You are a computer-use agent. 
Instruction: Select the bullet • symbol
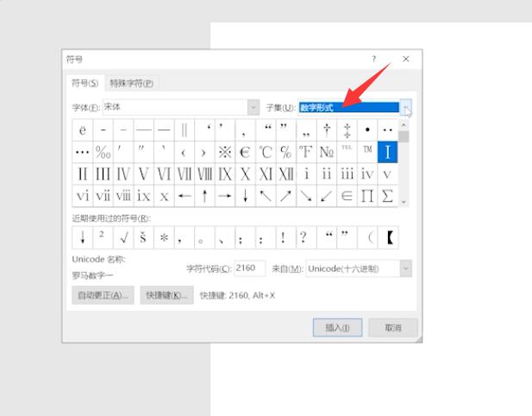point(367,130)
